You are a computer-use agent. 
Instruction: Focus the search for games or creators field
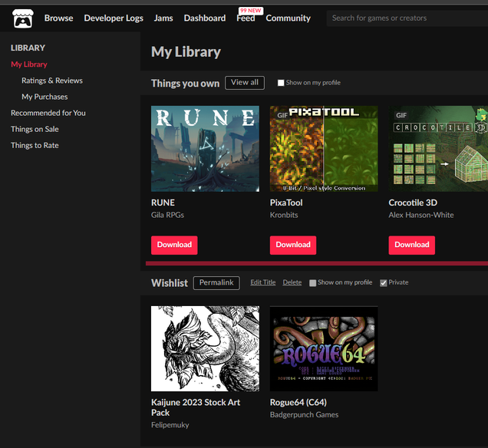point(407,18)
